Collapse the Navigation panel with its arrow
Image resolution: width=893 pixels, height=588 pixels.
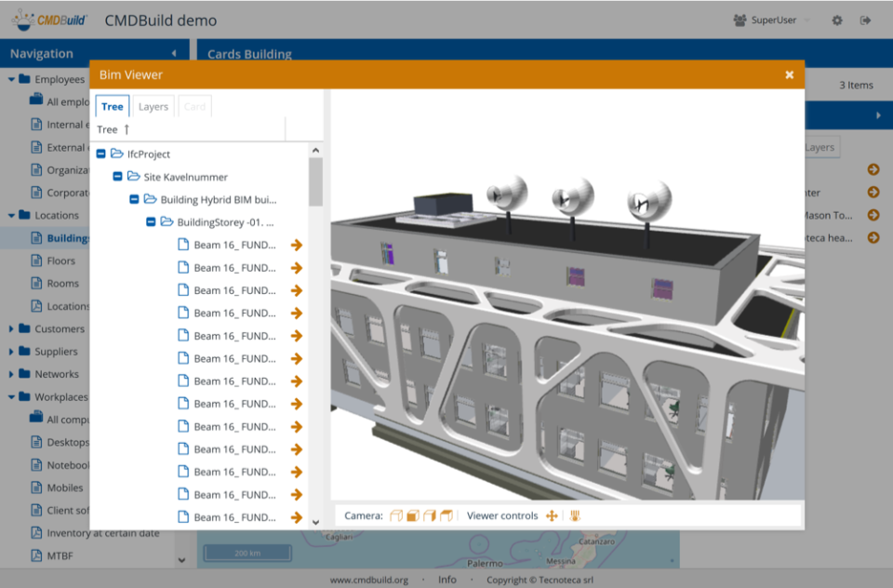click(174, 54)
